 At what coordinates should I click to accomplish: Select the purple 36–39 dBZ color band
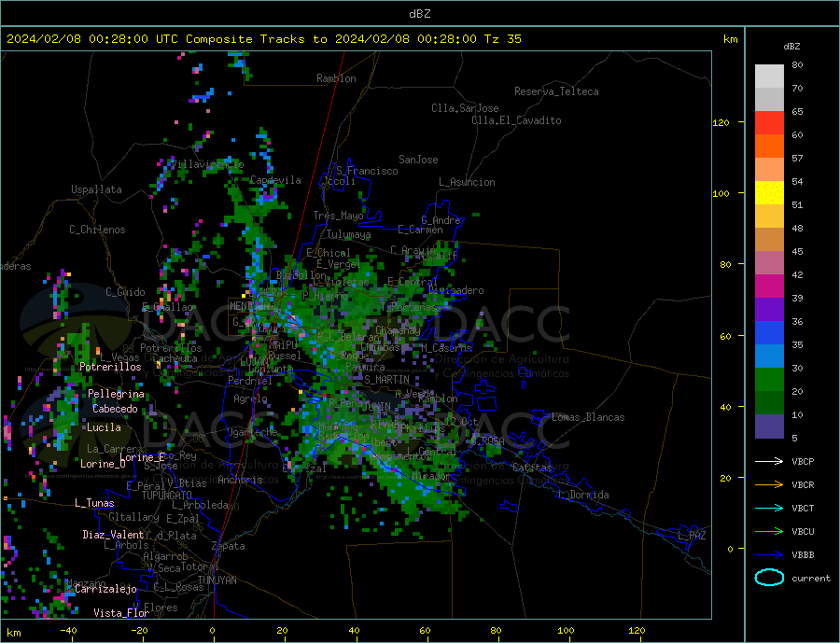[x=769, y=310]
